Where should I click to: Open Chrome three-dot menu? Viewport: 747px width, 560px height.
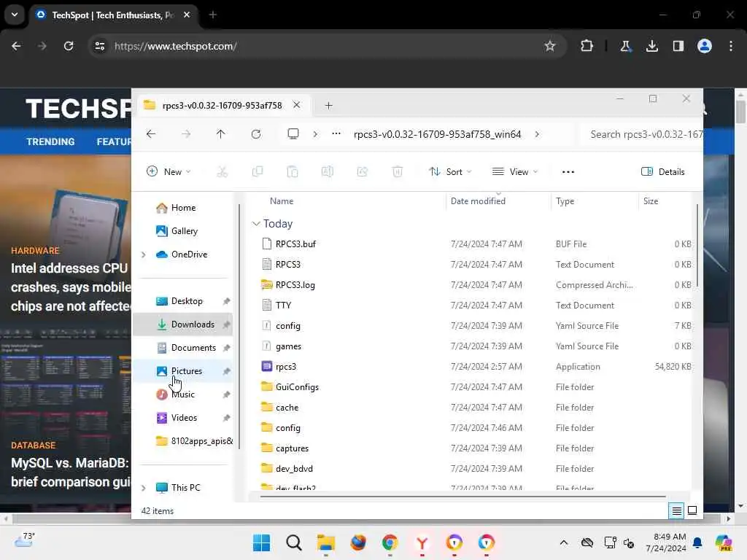point(731,46)
